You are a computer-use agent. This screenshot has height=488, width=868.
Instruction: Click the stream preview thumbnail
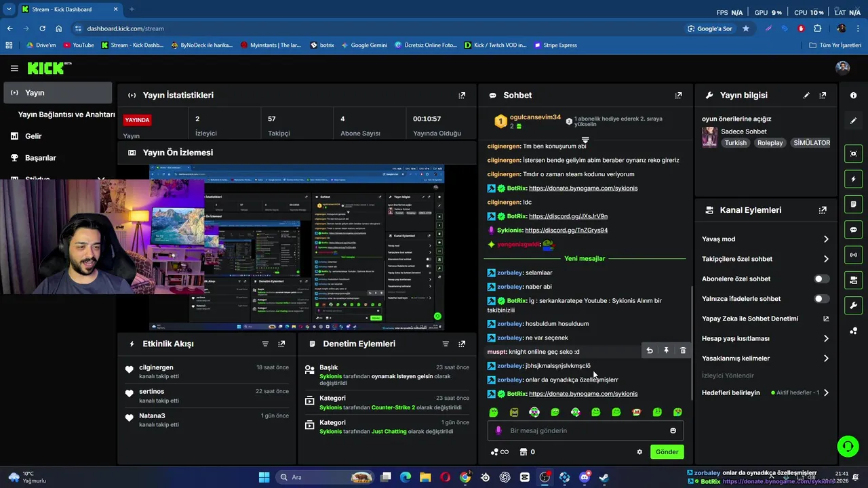click(x=297, y=247)
